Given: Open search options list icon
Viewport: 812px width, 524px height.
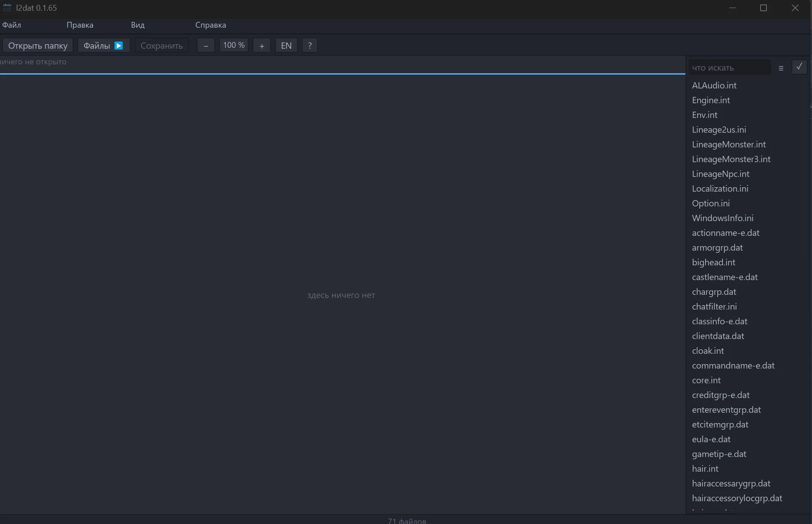Looking at the screenshot, I should tap(781, 68).
